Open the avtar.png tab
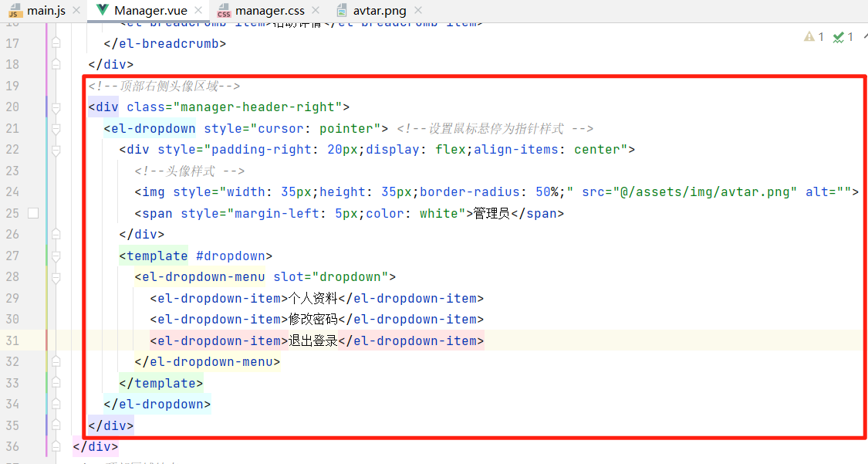 [379, 11]
